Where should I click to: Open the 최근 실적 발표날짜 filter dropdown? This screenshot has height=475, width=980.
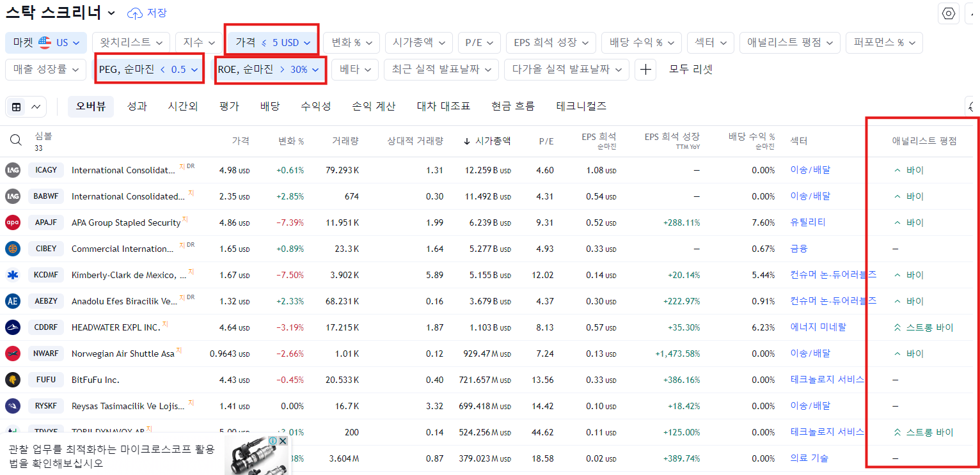[441, 70]
